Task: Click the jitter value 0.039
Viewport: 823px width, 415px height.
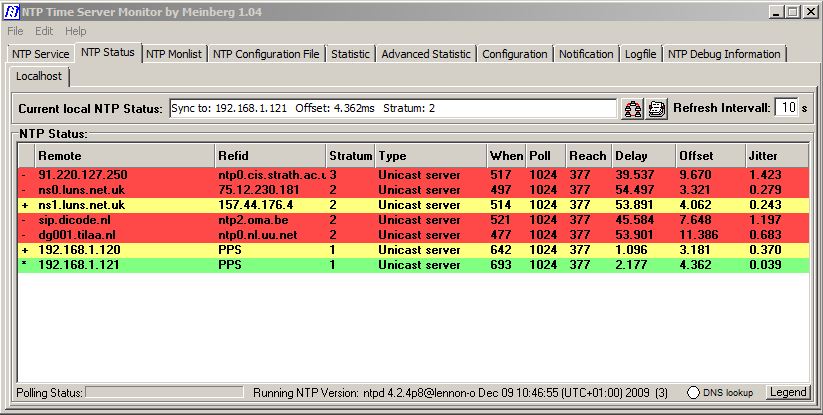Action: tap(765, 265)
